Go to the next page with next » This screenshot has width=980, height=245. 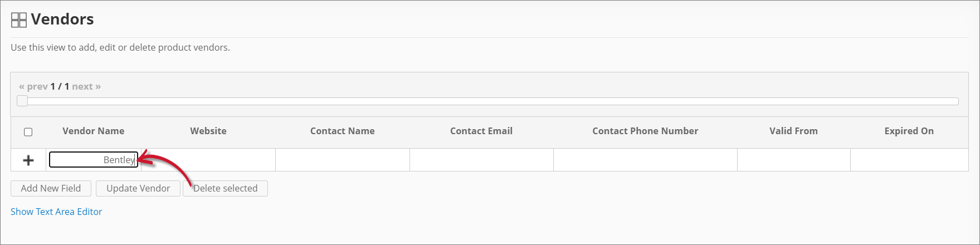(86, 86)
